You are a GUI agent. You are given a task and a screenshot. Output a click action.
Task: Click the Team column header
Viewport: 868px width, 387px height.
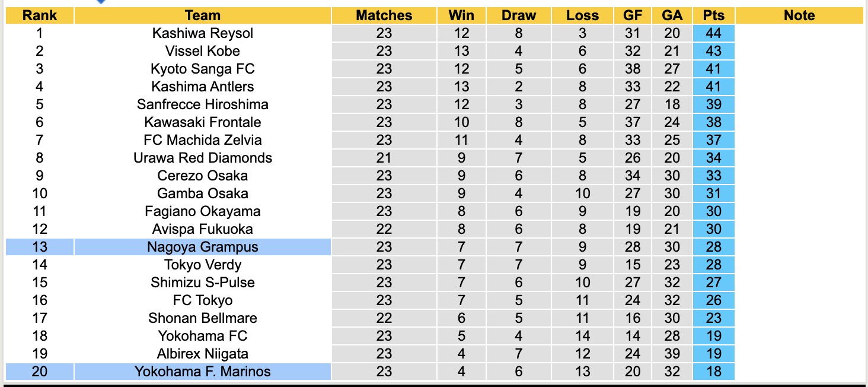[202, 15]
